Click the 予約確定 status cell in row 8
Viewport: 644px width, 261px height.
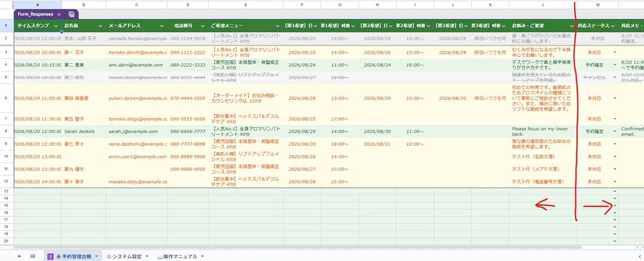tap(598, 132)
